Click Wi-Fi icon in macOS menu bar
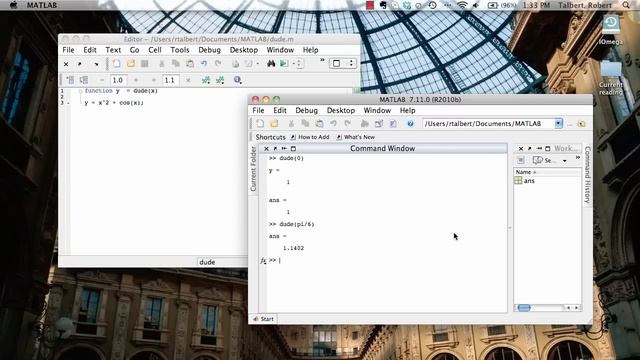This screenshot has height=360, width=640. pyautogui.click(x=462, y=5)
